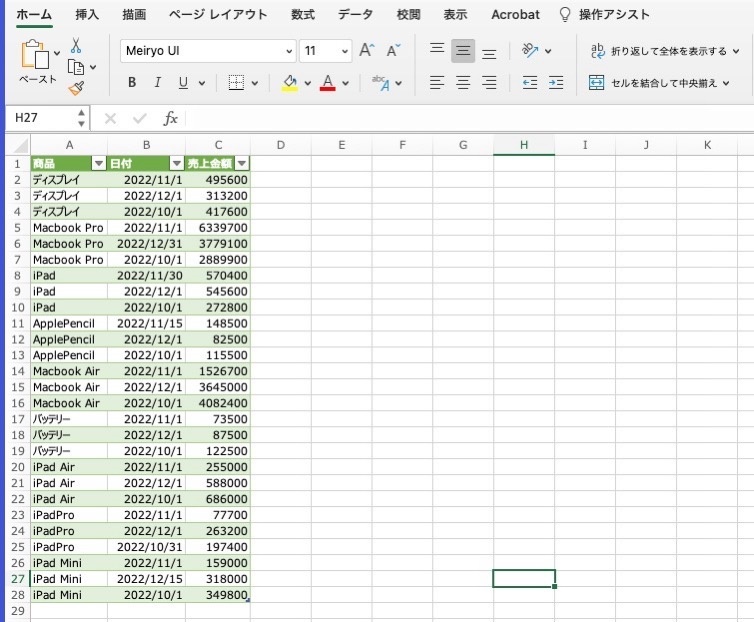Select column H header
The width and height of the screenshot is (754, 622).
coord(524,145)
